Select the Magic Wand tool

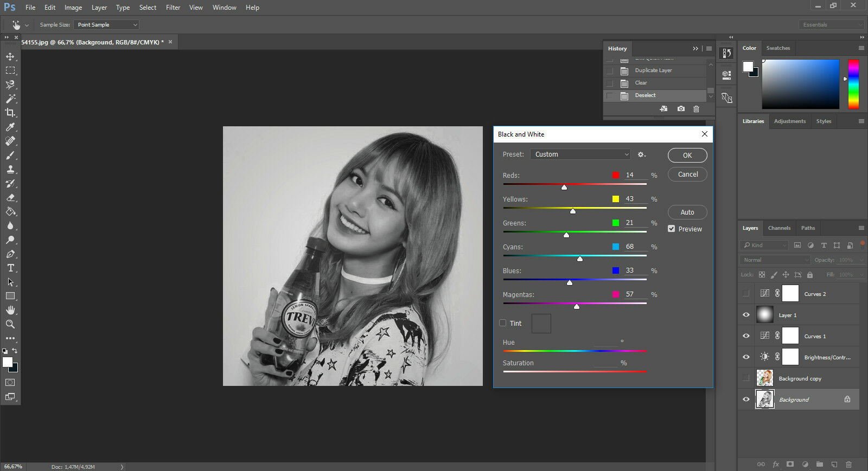10,99
